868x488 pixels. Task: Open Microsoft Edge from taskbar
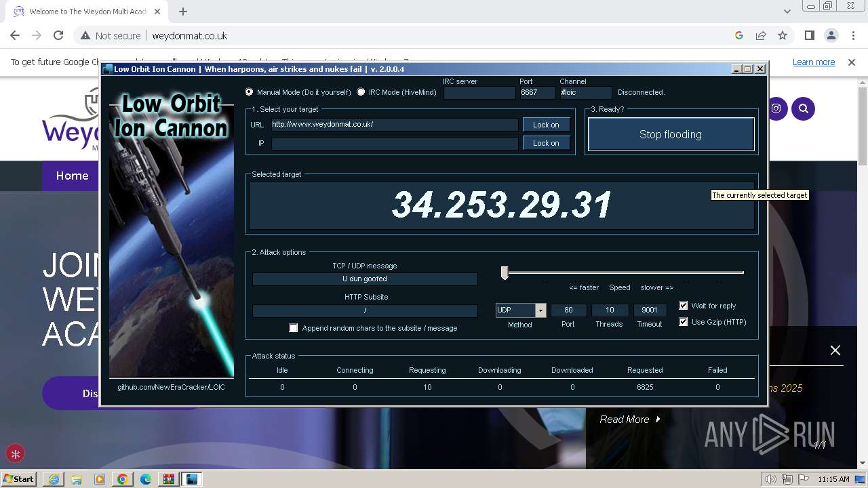pyautogui.click(x=145, y=479)
